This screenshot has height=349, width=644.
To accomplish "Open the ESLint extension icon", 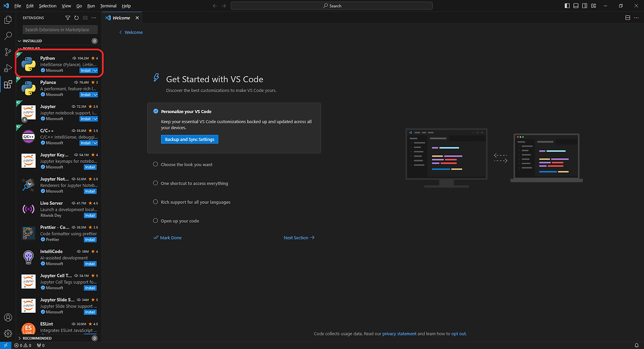I will [29, 329].
